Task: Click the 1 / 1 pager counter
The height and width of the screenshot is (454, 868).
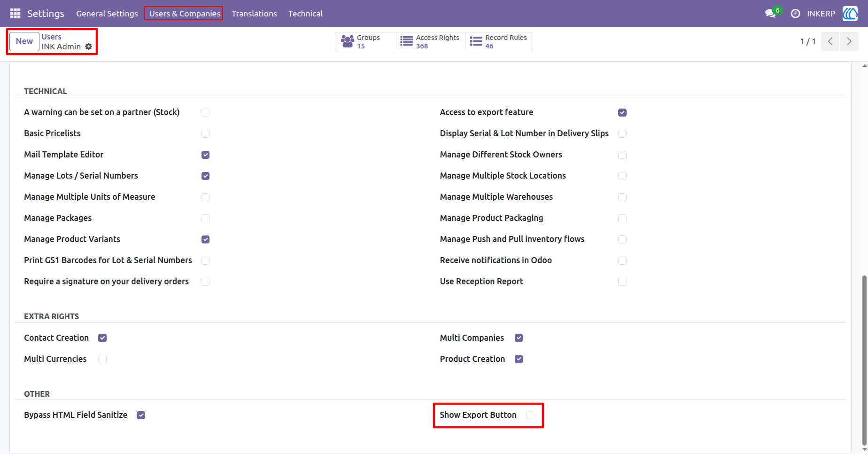Action: point(808,41)
